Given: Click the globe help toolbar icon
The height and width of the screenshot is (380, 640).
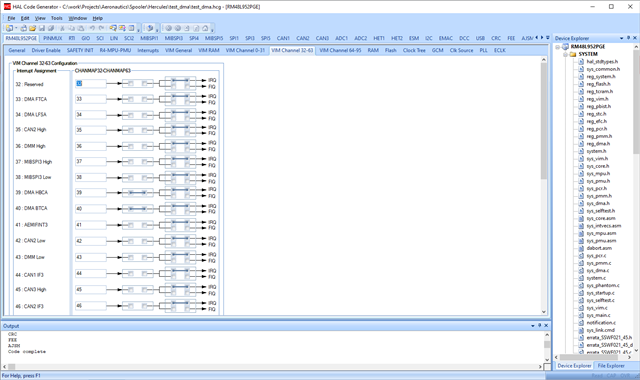Looking at the screenshot, I should (150, 28).
